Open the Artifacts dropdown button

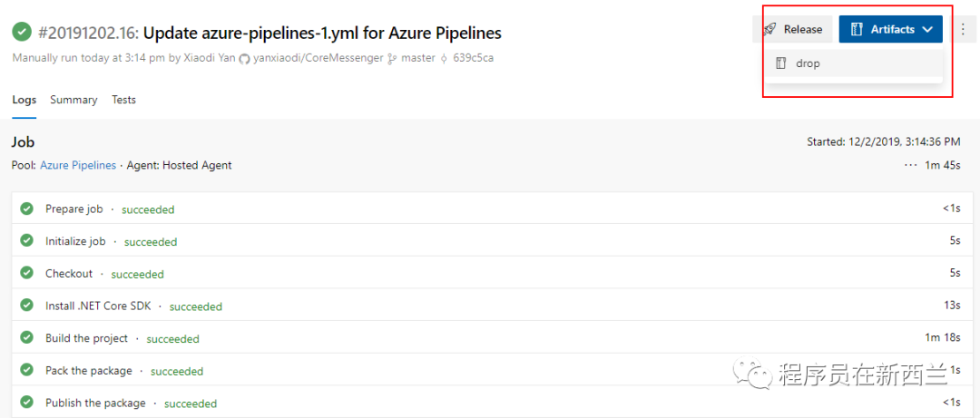coord(891,29)
